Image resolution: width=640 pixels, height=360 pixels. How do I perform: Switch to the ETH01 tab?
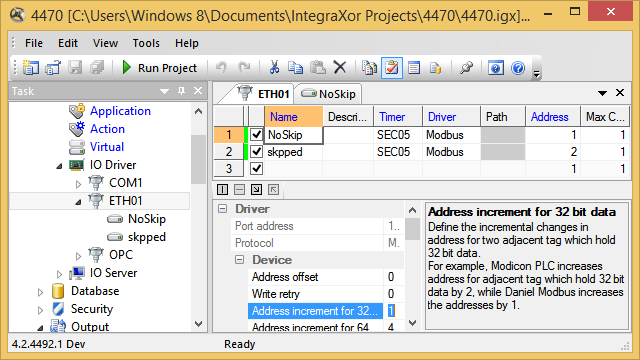point(264,94)
